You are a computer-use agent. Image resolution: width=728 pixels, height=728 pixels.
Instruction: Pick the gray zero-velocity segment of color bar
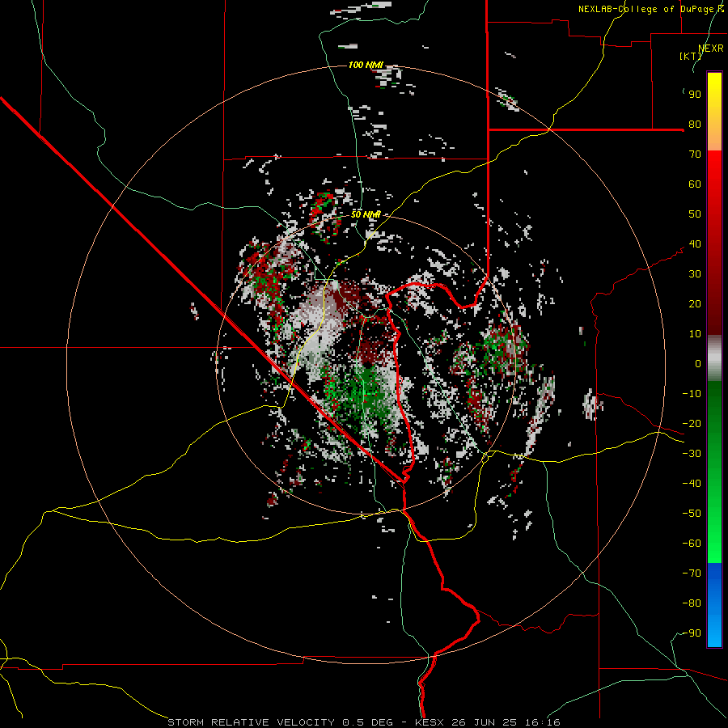click(x=714, y=358)
